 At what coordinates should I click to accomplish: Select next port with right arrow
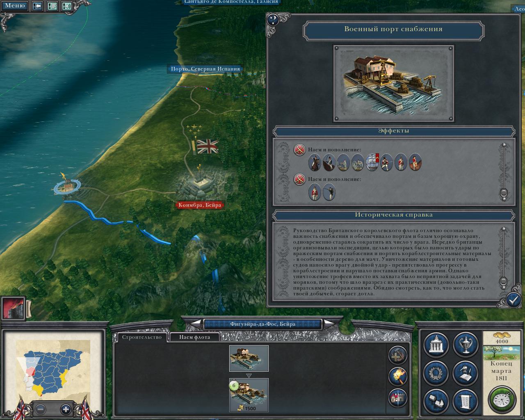(329, 324)
